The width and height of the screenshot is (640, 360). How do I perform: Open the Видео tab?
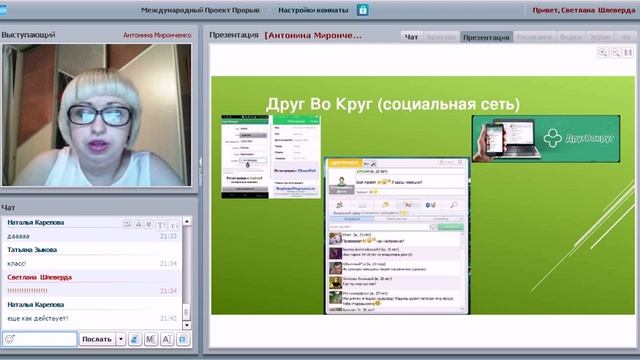pyautogui.click(x=571, y=37)
